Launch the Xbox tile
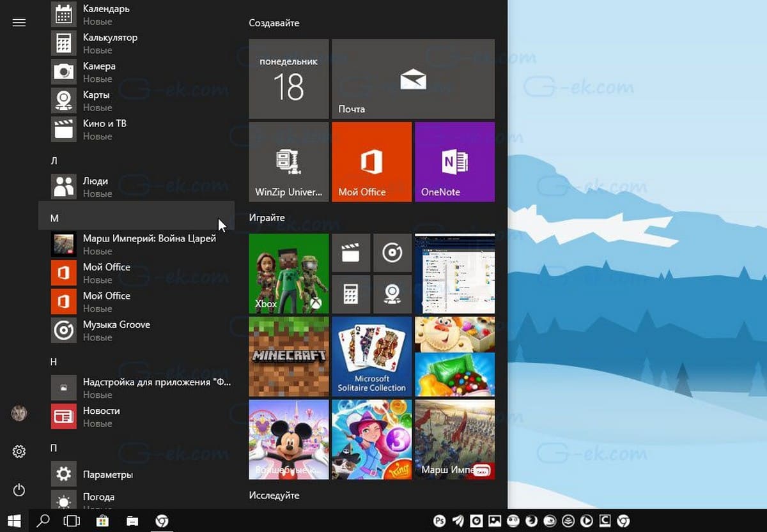Viewport: 767px width, 532px height. point(288,273)
